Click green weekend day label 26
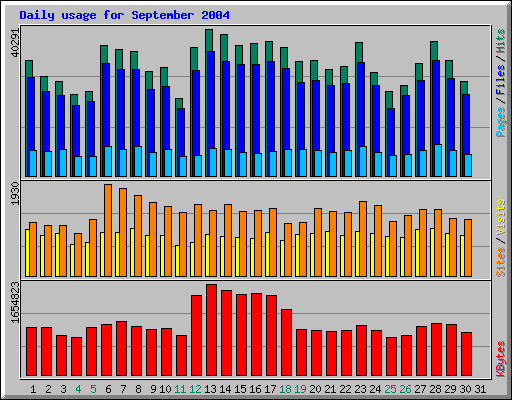 (x=405, y=389)
